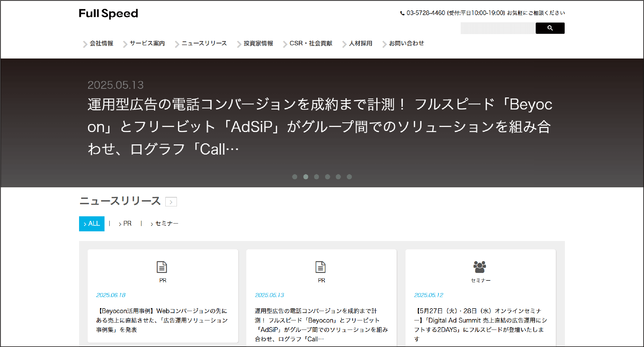Image resolution: width=644 pixels, height=347 pixels.
Task: Open the お問い合わせ contact link
Action: (406, 43)
